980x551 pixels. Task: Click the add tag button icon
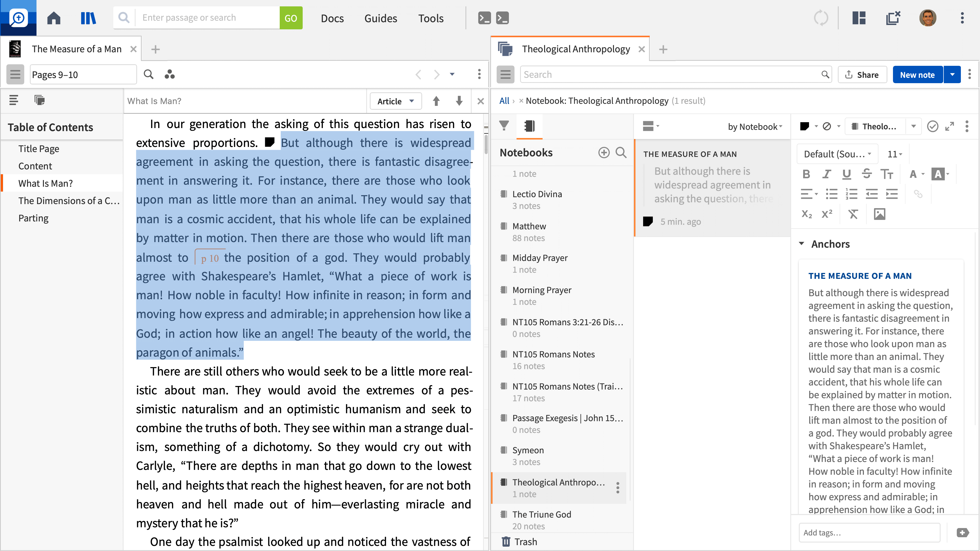(x=962, y=533)
